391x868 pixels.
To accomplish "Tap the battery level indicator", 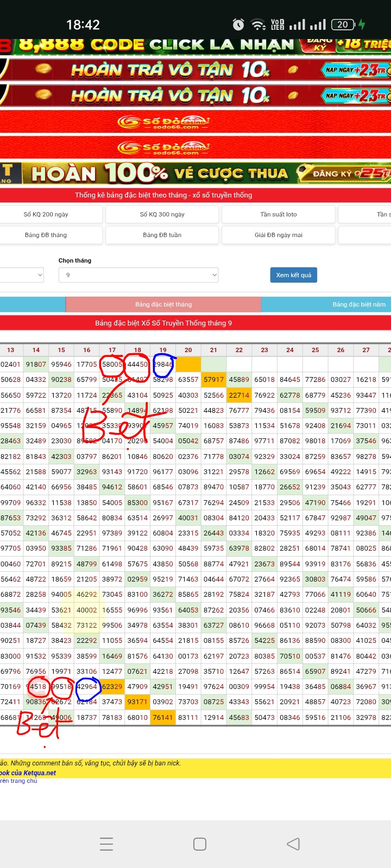I will click(x=343, y=24).
